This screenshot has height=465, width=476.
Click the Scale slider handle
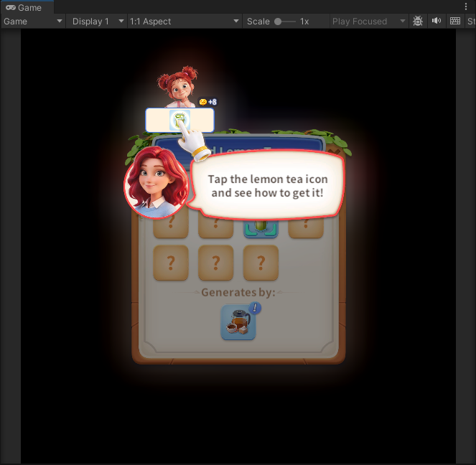278,22
